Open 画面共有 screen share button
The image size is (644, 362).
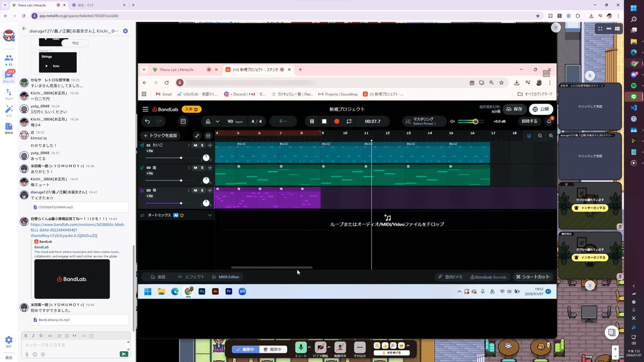340,347
